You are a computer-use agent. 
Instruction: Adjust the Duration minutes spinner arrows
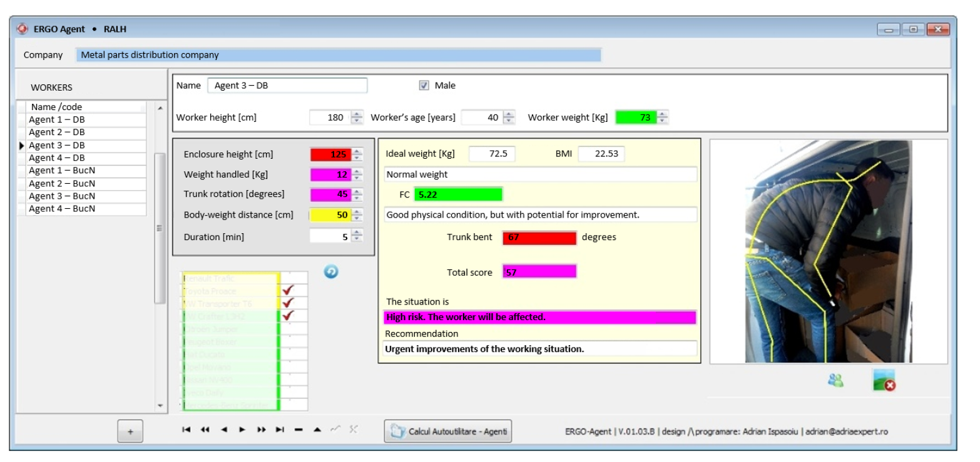click(x=357, y=236)
